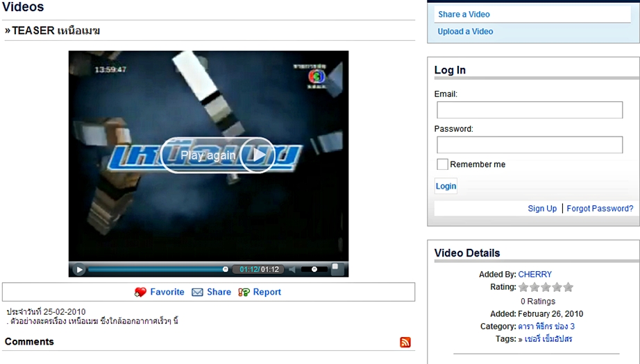
Task: Mute the video using speaker icon
Action: pos(292,270)
